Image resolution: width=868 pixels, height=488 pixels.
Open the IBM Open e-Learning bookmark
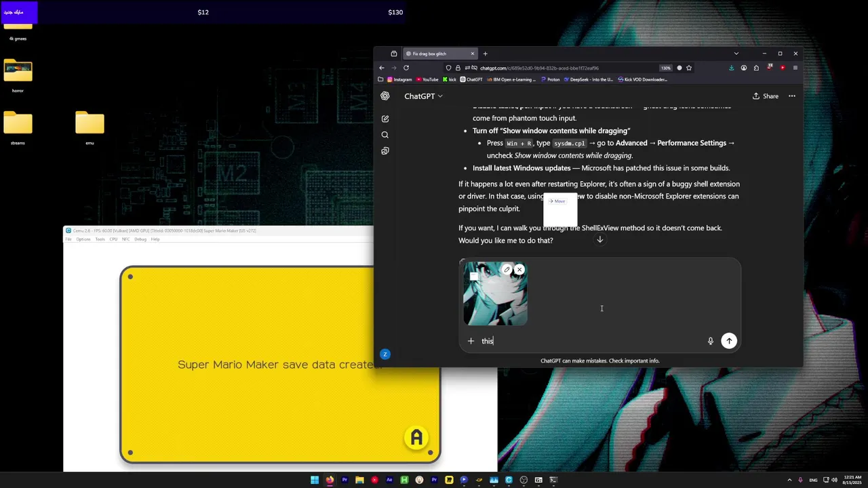click(x=511, y=79)
